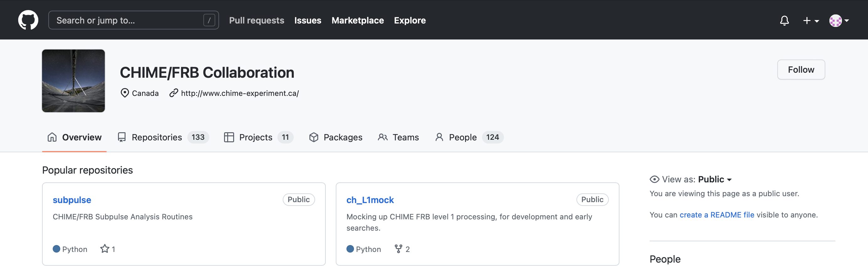Click the location pin icon near Canada
The image size is (868, 272).
pyautogui.click(x=125, y=93)
